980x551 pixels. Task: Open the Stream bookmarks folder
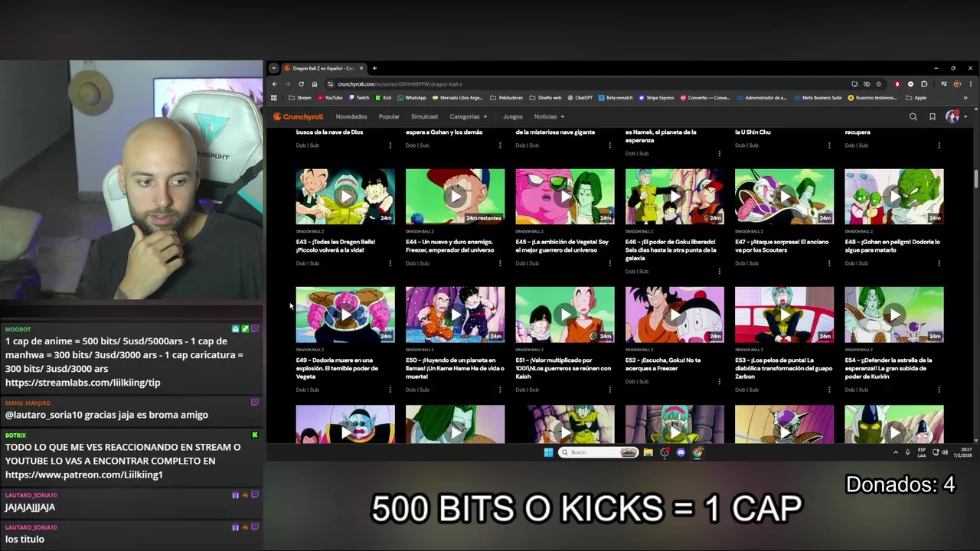click(x=300, y=98)
